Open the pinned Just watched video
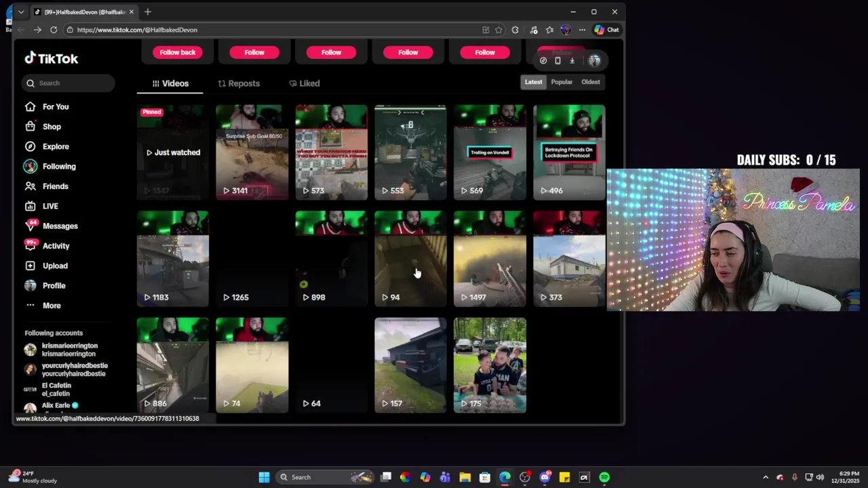This screenshot has height=488, width=868. (173, 152)
